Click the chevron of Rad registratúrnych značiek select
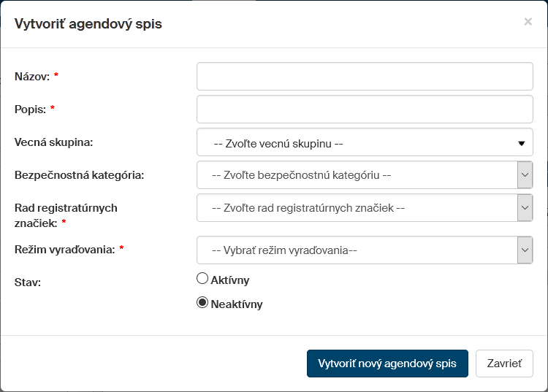This screenshot has height=392, width=548. [x=525, y=208]
